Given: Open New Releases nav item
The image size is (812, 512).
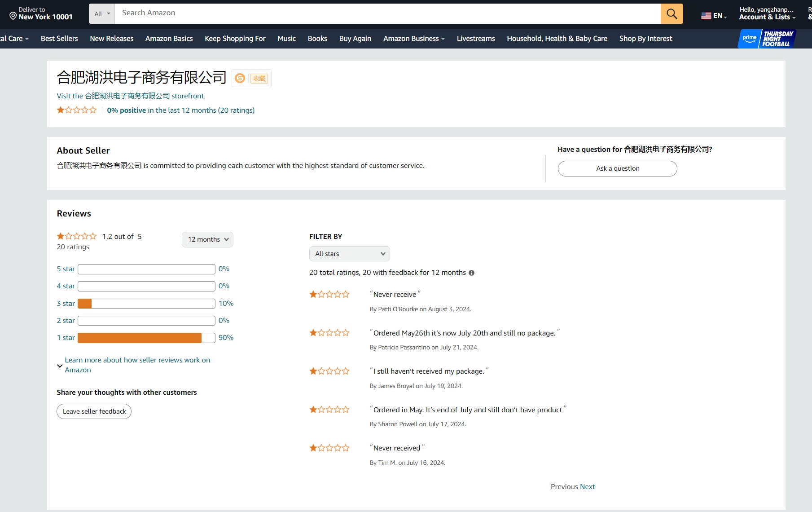Looking at the screenshot, I should pyautogui.click(x=112, y=39).
